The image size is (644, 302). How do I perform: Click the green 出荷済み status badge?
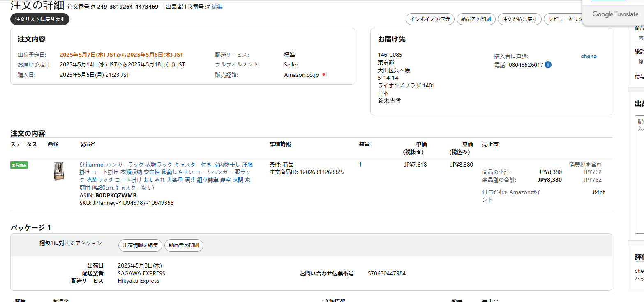pos(19,165)
